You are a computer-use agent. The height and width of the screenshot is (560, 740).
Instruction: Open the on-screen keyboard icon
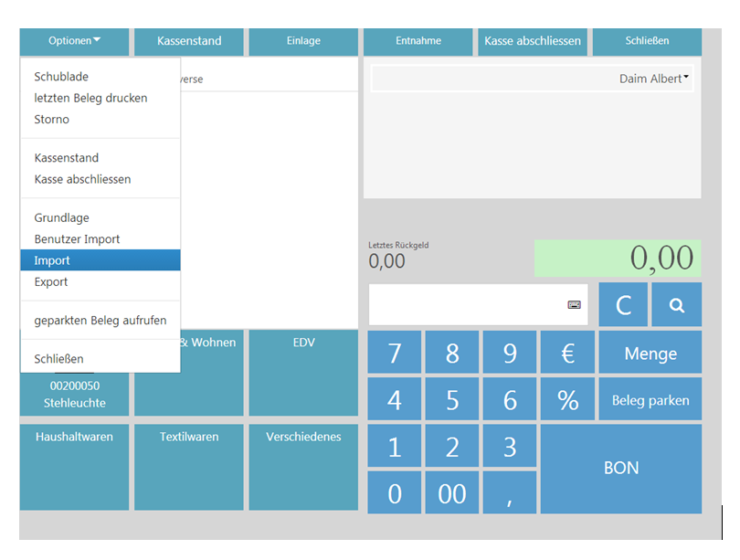(x=574, y=305)
